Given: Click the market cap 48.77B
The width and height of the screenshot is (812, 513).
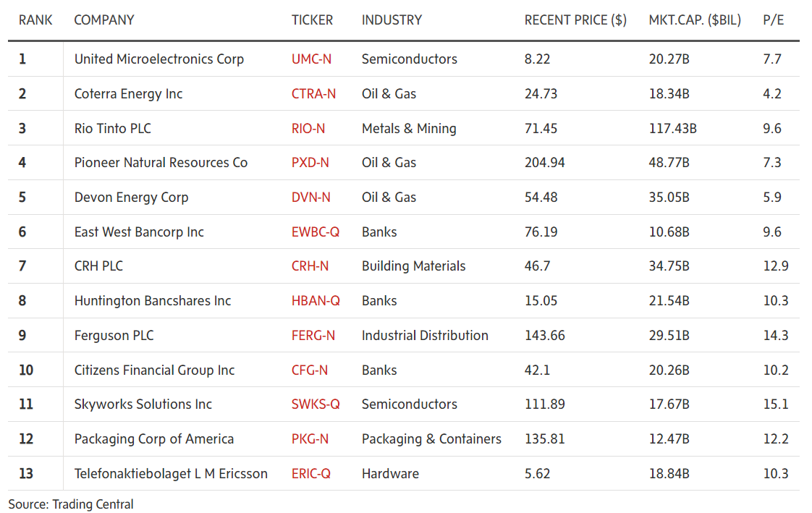Looking at the screenshot, I should coord(669,163).
